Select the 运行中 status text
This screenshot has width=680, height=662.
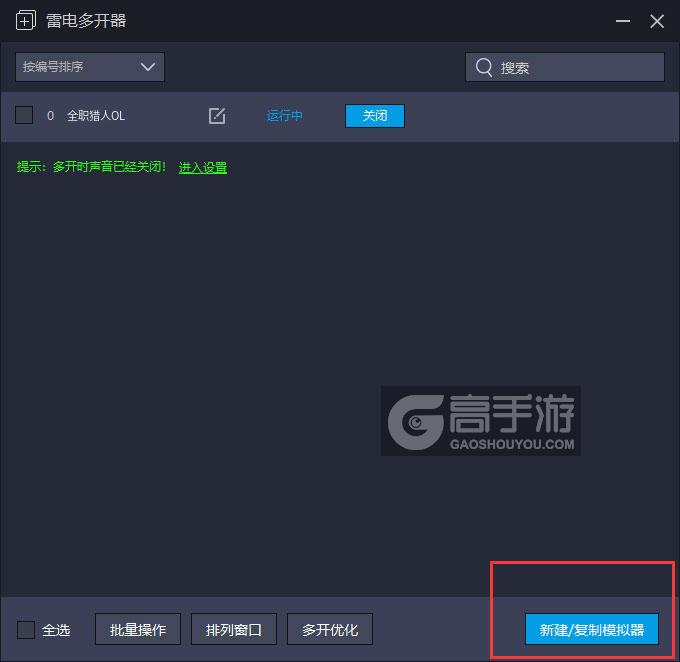click(284, 116)
